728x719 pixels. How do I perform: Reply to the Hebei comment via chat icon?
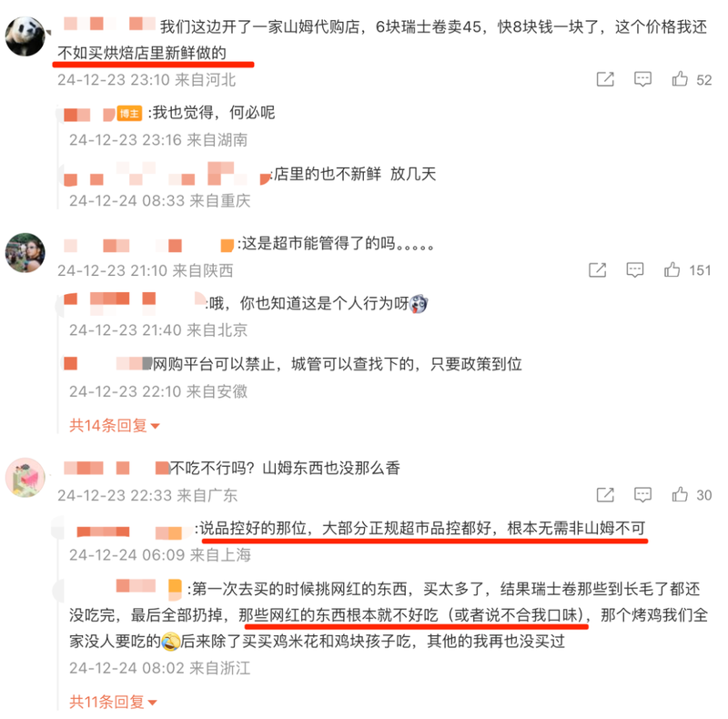click(x=642, y=79)
